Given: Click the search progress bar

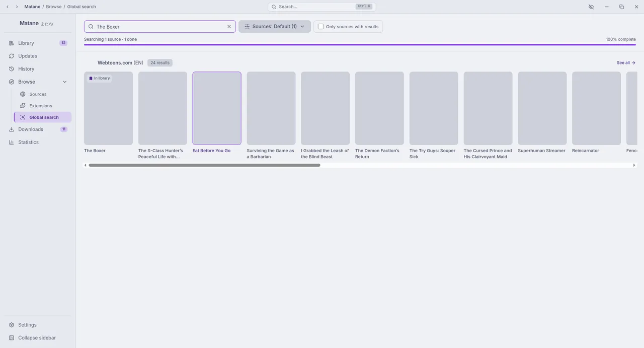Looking at the screenshot, I should pyautogui.click(x=360, y=45).
